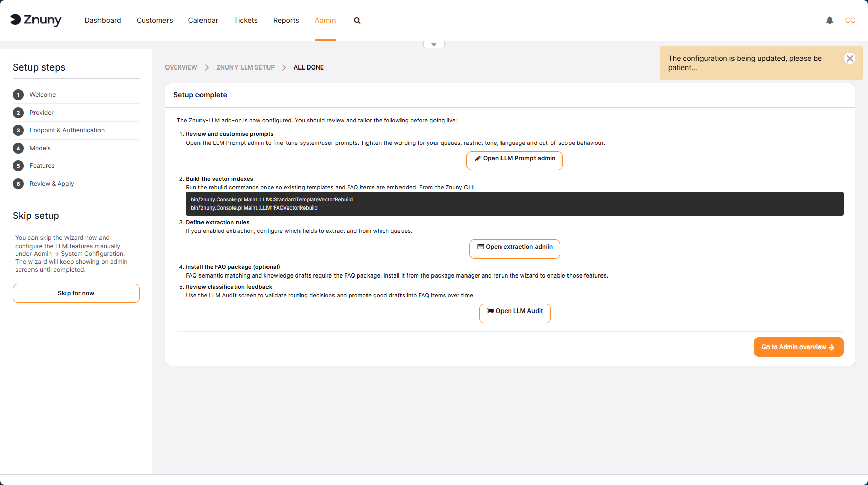The image size is (868, 485).
Task: Jump to Endpoint & Authentication step
Action: point(67,130)
